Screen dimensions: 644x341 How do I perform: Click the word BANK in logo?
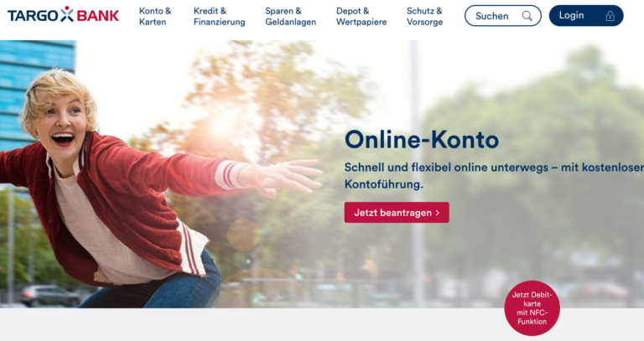(98, 16)
